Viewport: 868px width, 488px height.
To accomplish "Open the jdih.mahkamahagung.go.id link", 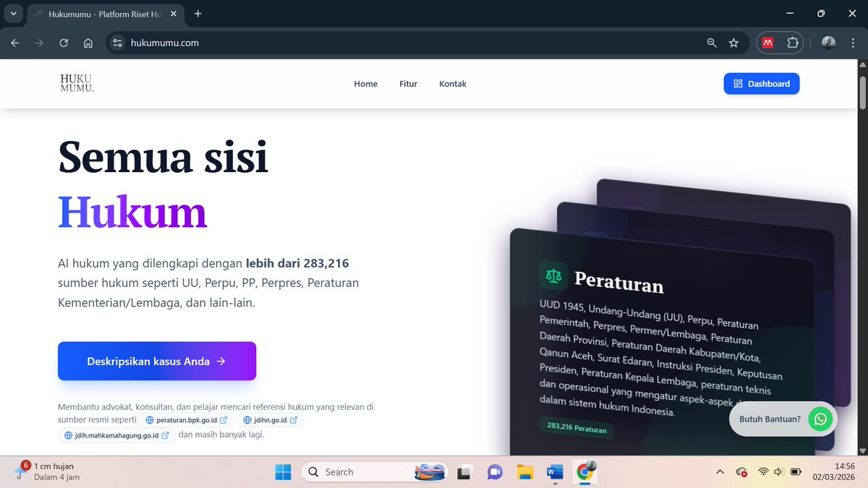I will (x=116, y=435).
